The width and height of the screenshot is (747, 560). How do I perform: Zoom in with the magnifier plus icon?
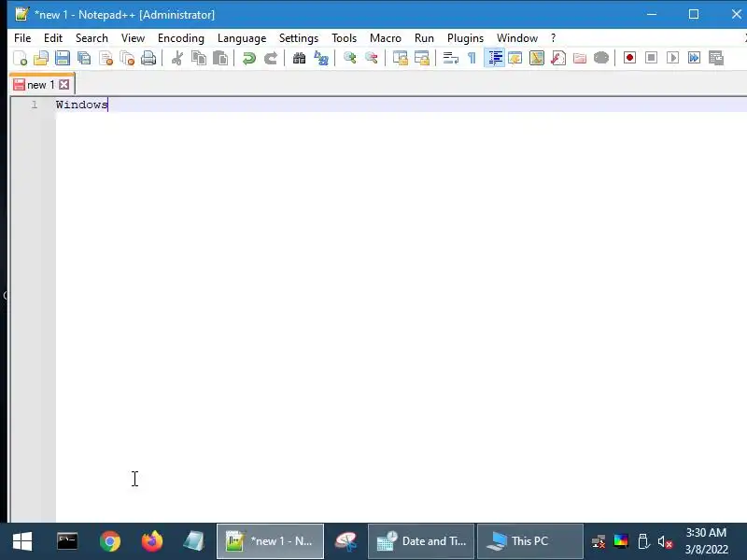tap(349, 58)
